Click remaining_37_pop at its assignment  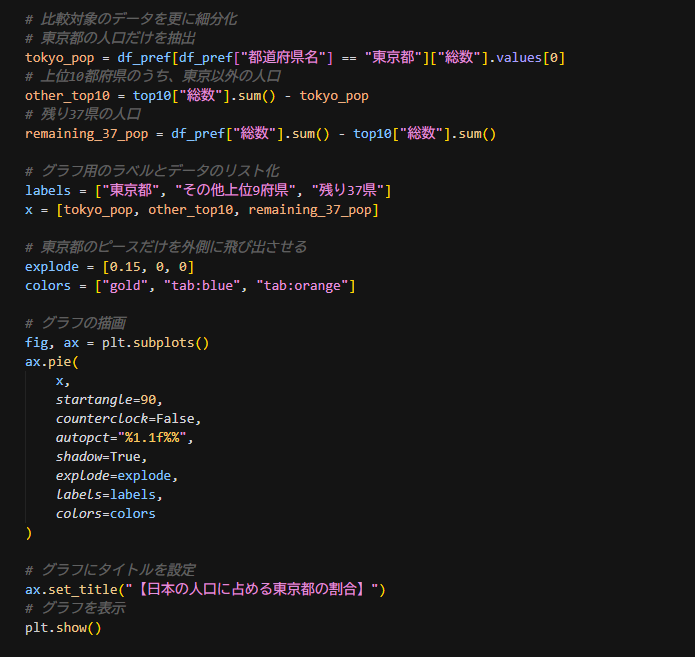point(86,134)
